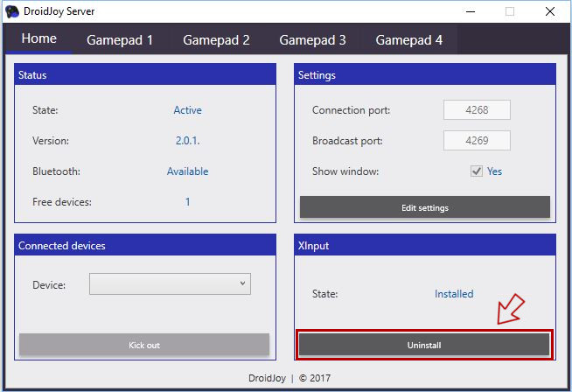Click the 'Broadcast port:' label
The image size is (572, 392).
(347, 141)
